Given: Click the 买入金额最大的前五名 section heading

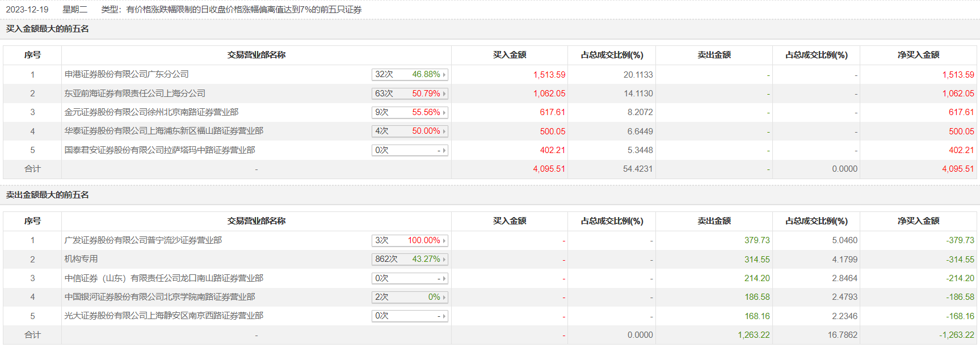Looking at the screenshot, I should [x=48, y=29].
